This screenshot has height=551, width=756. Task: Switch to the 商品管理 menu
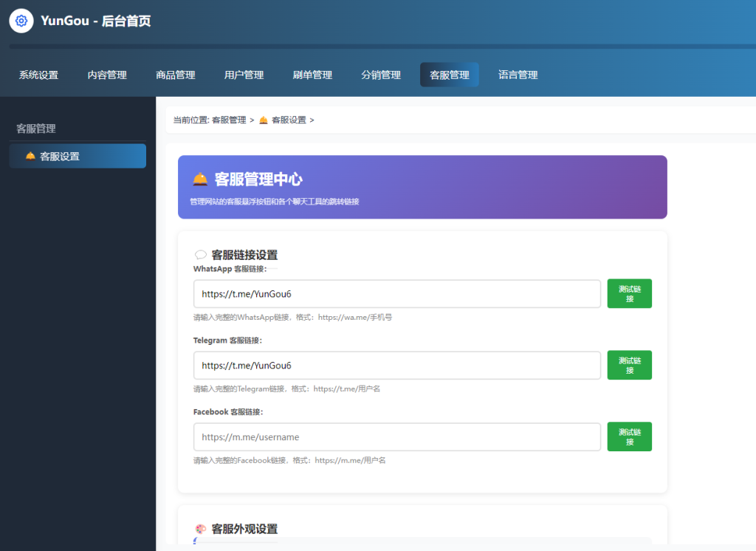pyautogui.click(x=176, y=75)
